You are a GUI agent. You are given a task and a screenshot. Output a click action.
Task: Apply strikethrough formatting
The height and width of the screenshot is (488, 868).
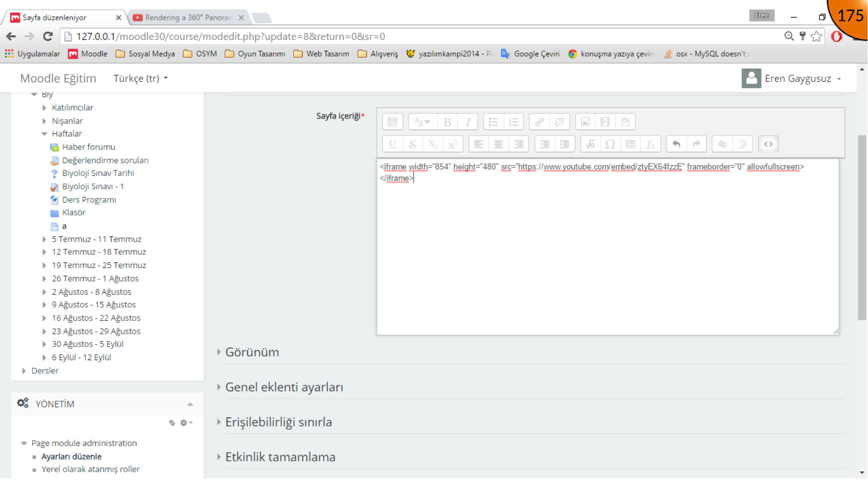[x=412, y=144]
